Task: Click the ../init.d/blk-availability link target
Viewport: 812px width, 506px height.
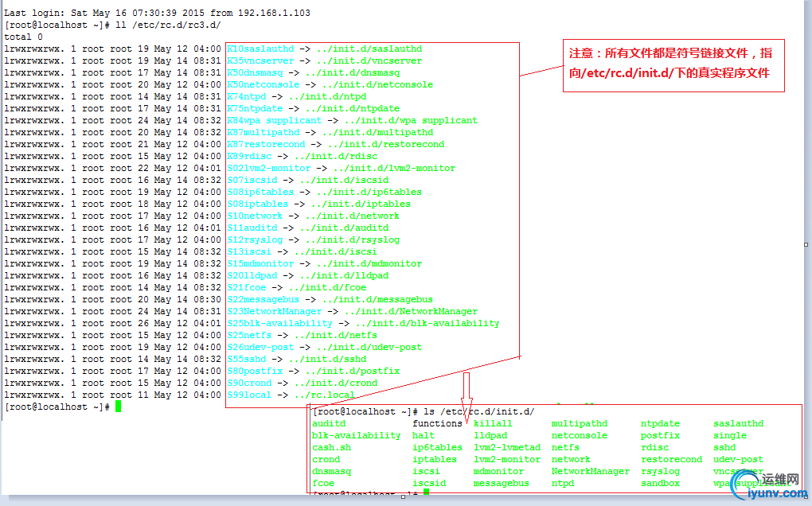Action: tap(427, 323)
